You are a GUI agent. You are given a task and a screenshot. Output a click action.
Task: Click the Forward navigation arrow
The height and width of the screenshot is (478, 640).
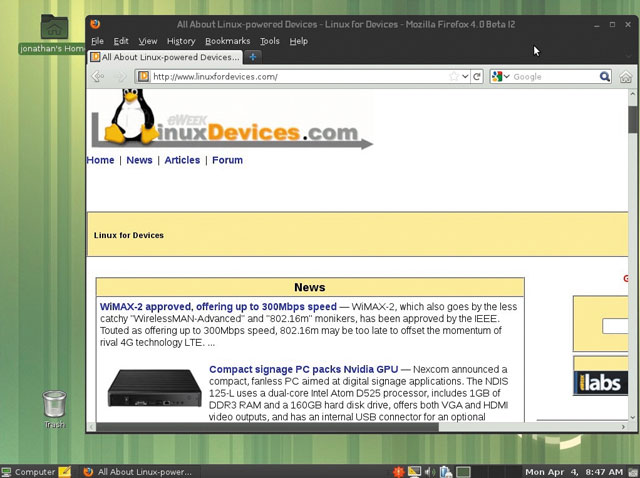click(120, 76)
